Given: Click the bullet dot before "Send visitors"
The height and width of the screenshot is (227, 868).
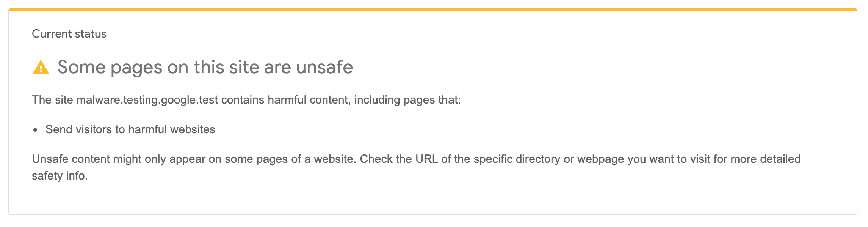Looking at the screenshot, I should tap(35, 130).
